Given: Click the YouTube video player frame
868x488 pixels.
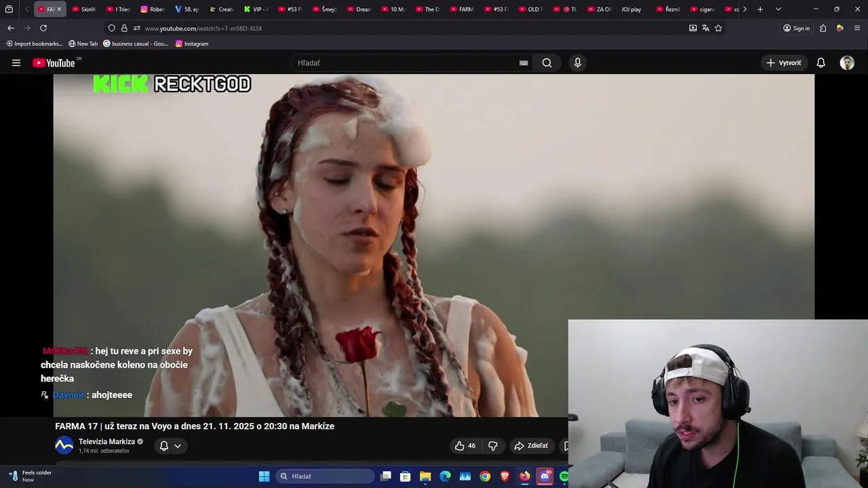Looking at the screenshot, I should point(434,245).
